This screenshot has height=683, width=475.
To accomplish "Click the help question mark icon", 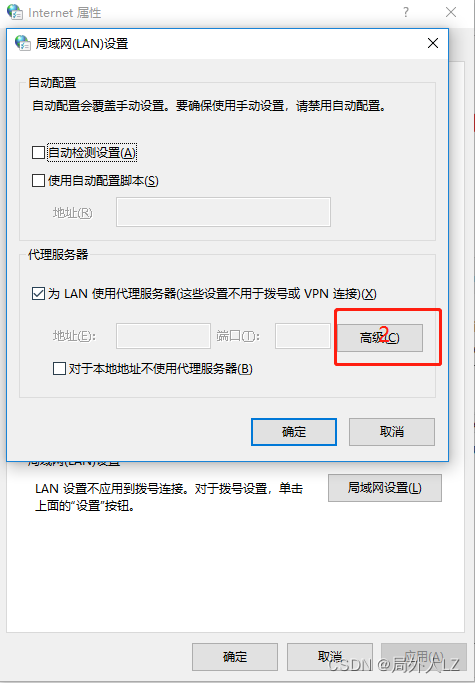I will (406, 12).
